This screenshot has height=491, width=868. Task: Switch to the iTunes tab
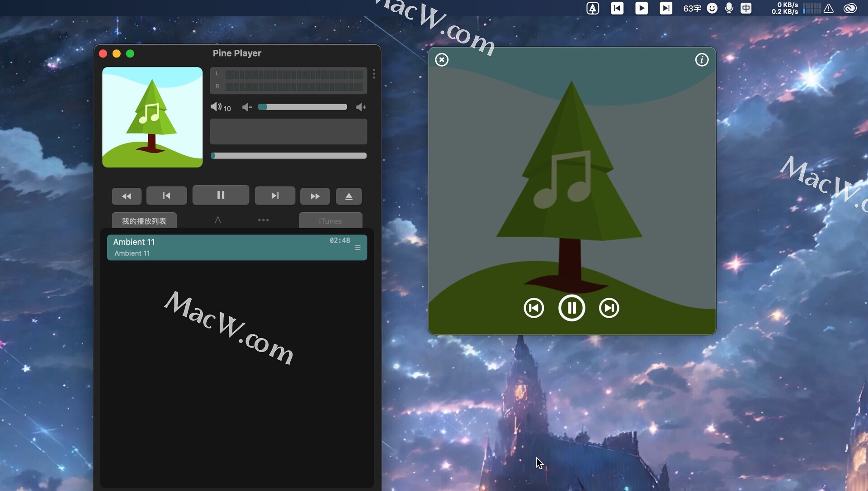tap(330, 221)
